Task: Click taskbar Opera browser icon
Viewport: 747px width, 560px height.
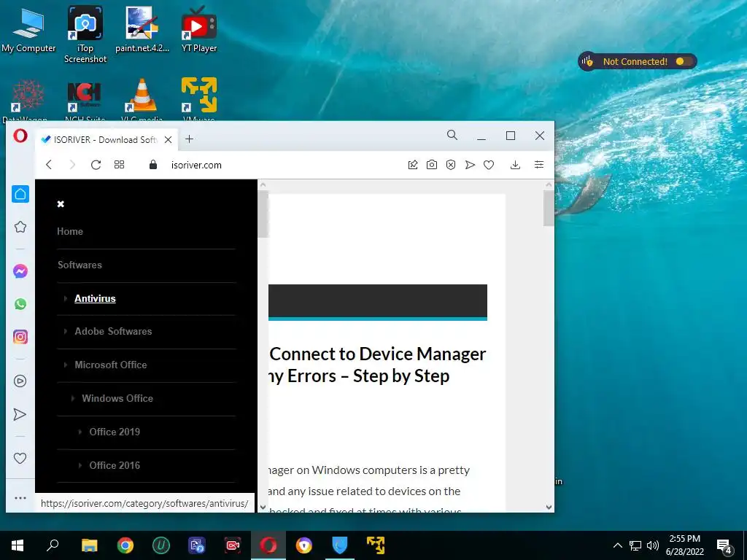Action: coord(268,545)
